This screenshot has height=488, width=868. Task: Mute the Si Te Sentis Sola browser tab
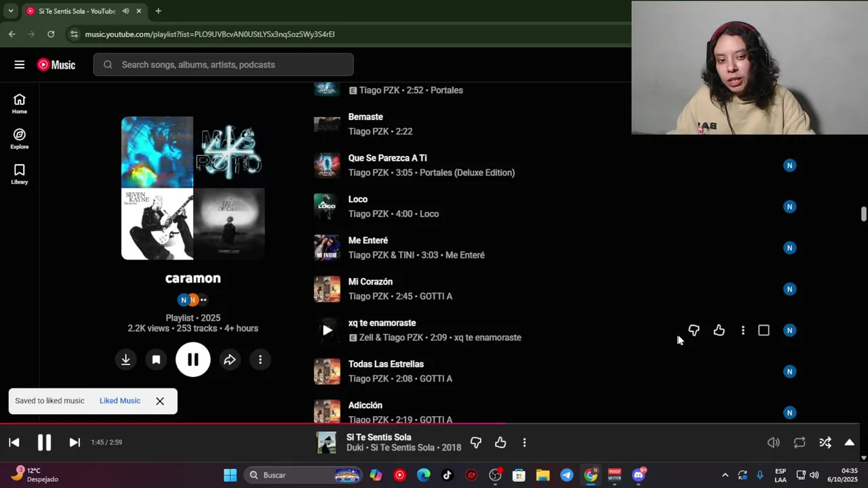pyautogui.click(x=125, y=11)
